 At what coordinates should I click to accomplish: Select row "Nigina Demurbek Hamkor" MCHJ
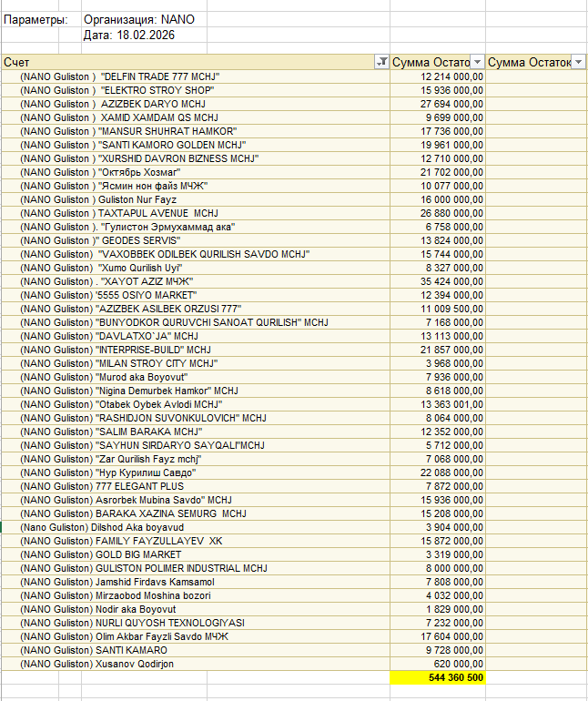click(x=196, y=391)
